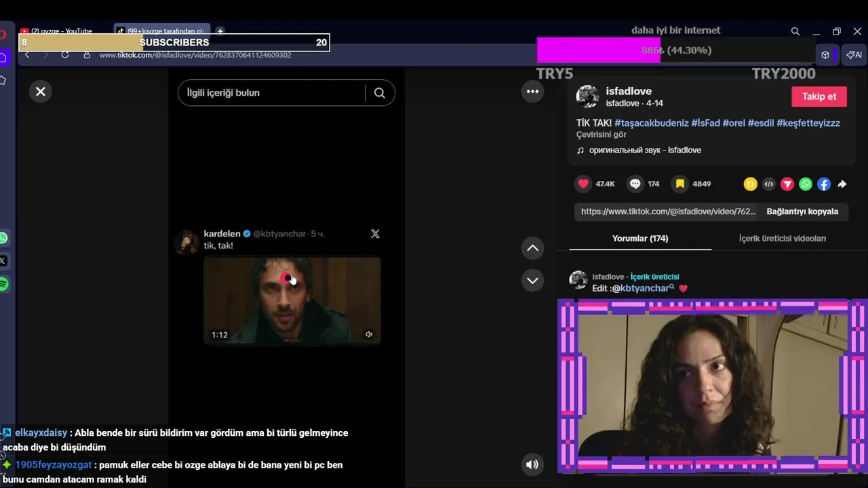Follow isfadlove with Takip et button

[x=819, y=96]
